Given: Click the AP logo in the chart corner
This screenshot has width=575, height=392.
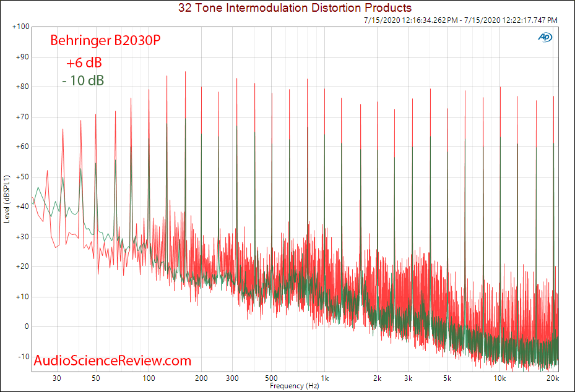Looking at the screenshot, I should pos(545,37).
